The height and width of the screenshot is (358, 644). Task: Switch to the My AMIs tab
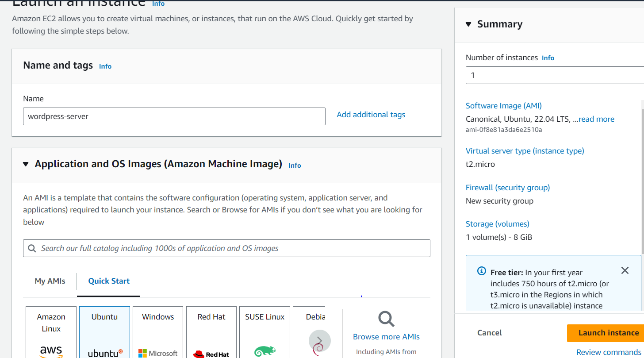coord(50,281)
